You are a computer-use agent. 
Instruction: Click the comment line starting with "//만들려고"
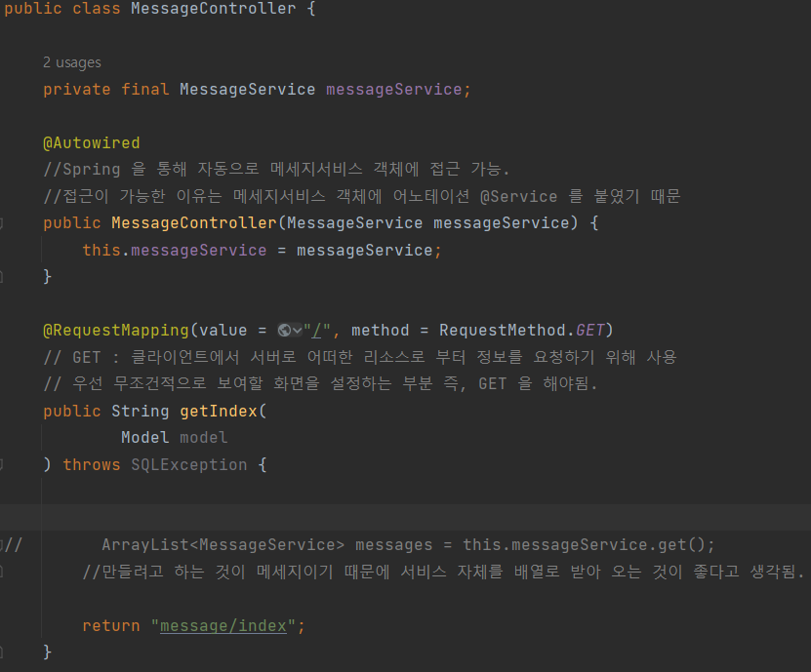point(443,572)
